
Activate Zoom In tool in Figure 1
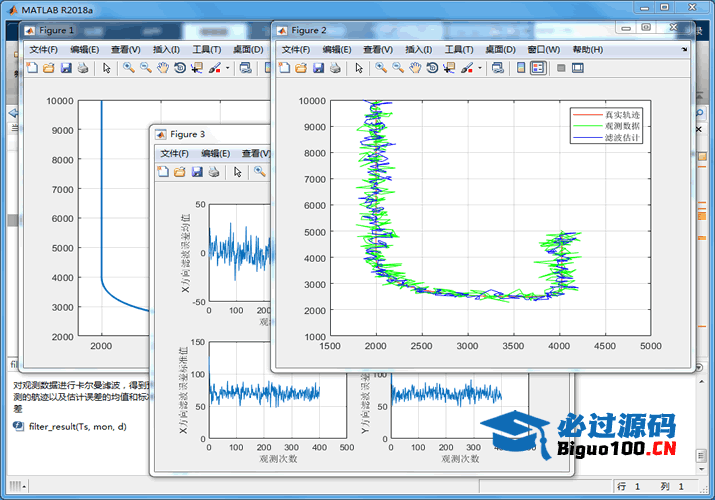tap(129, 68)
